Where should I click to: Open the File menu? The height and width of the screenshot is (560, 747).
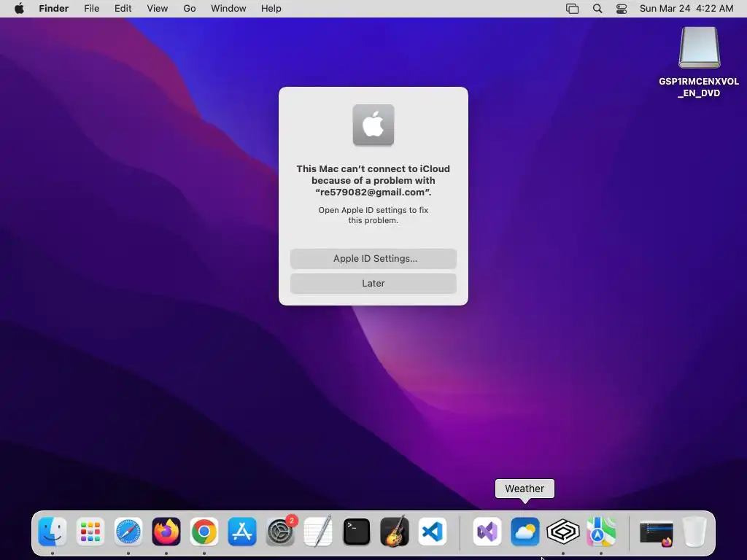click(91, 9)
